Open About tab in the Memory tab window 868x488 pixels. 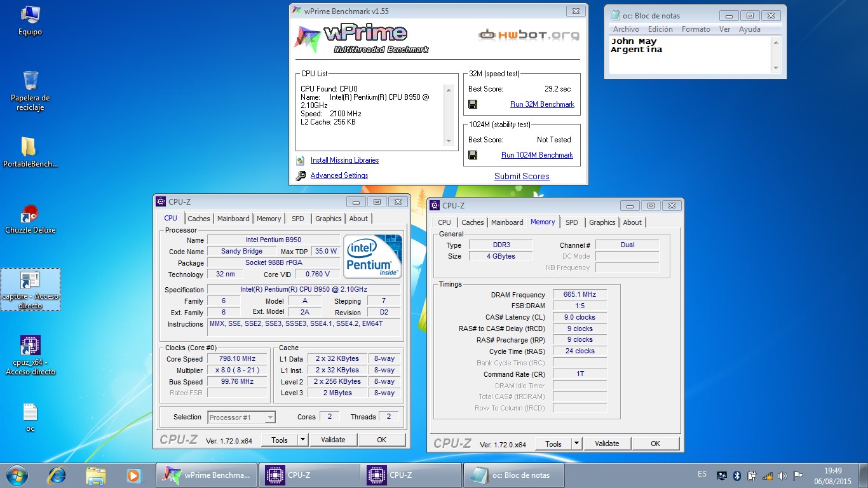pos(632,222)
